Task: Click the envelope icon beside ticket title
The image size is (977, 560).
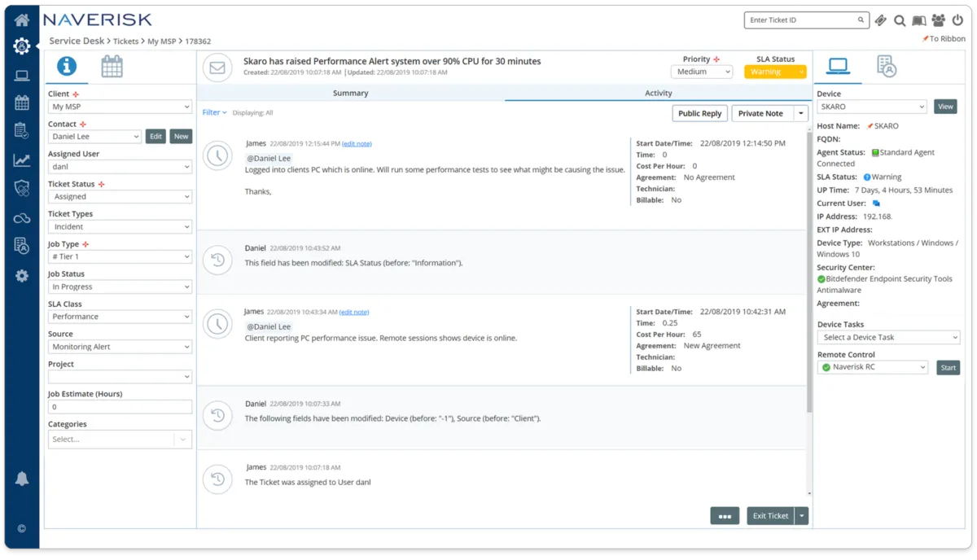Action: pyautogui.click(x=217, y=68)
